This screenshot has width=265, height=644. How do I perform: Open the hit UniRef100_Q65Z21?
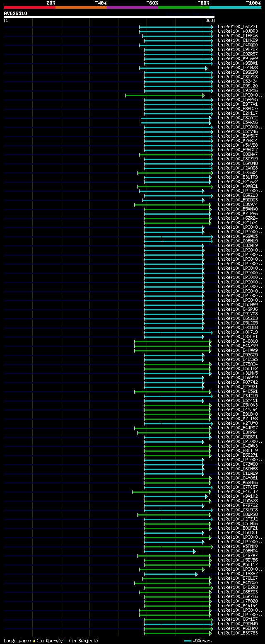pyautogui.click(x=238, y=27)
